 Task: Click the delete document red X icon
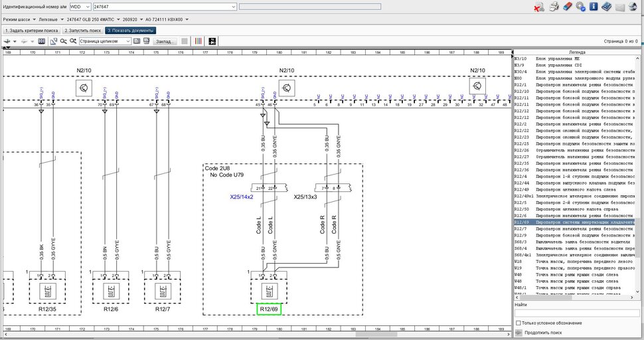(x=540, y=7)
